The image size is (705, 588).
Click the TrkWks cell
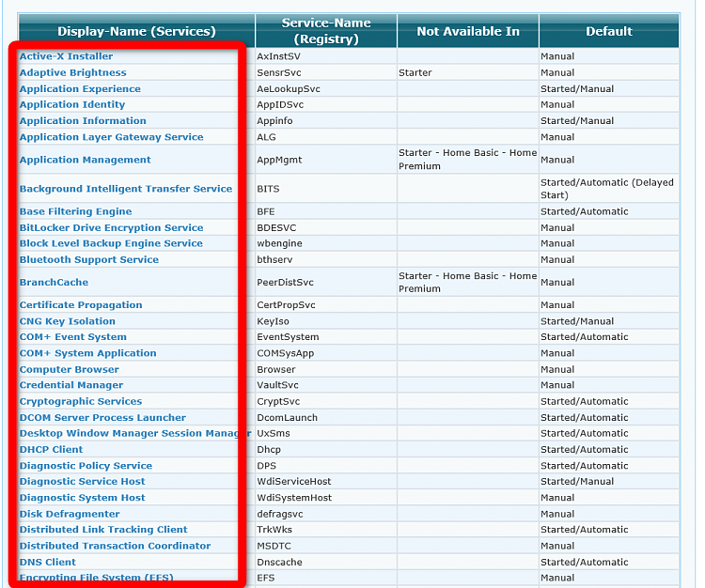[x=326, y=529]
